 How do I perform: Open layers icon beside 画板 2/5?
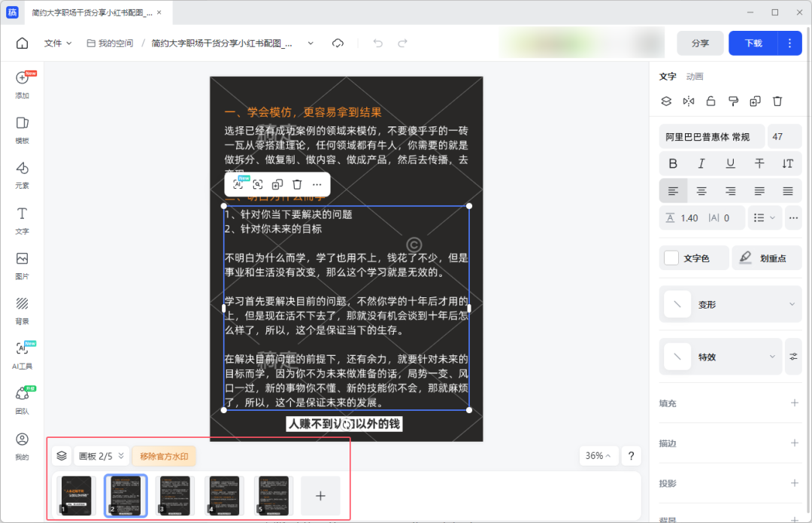[62, 455]
